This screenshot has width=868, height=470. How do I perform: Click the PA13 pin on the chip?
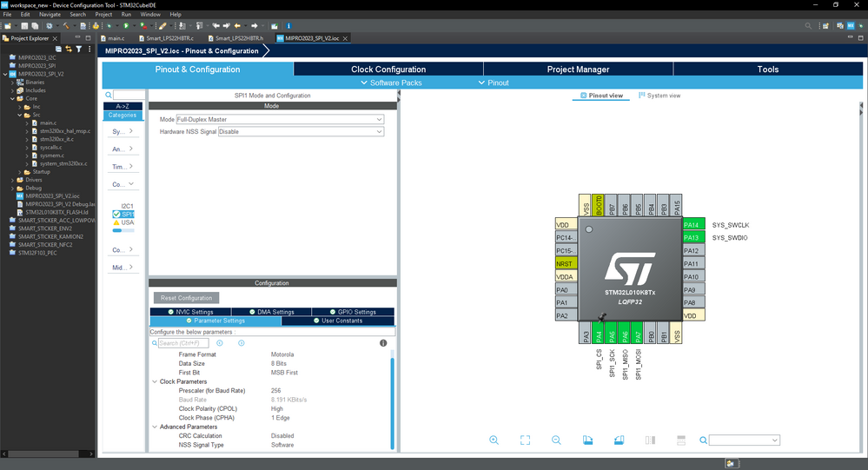click(x=693, y=237)
